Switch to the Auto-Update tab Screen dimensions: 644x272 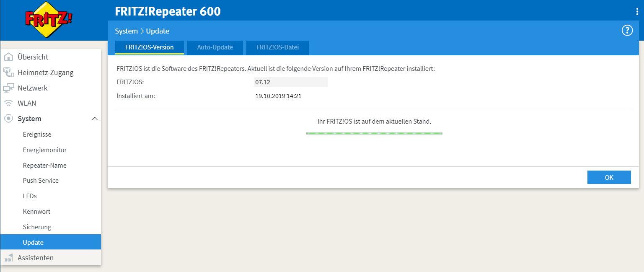tap(215, 47)
